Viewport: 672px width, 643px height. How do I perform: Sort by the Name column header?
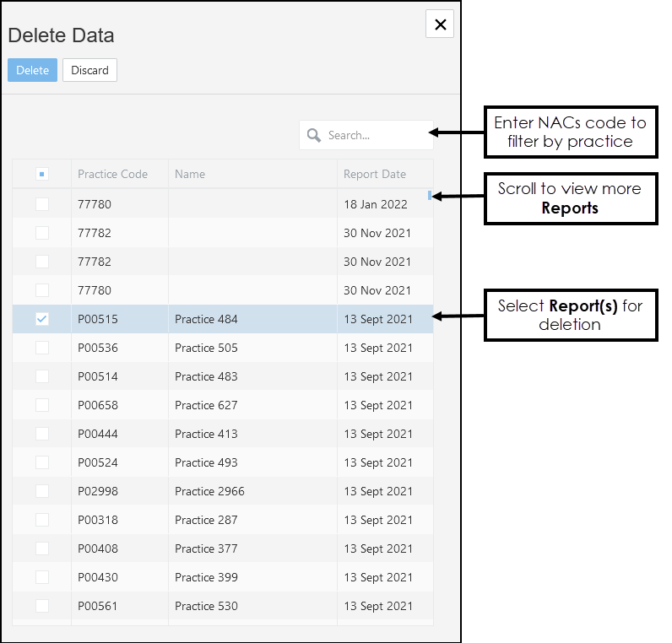point(190,175)
